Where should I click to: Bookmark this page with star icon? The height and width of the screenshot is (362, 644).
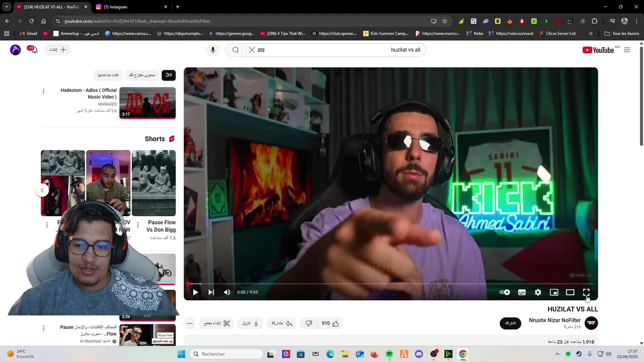(445, 21)
